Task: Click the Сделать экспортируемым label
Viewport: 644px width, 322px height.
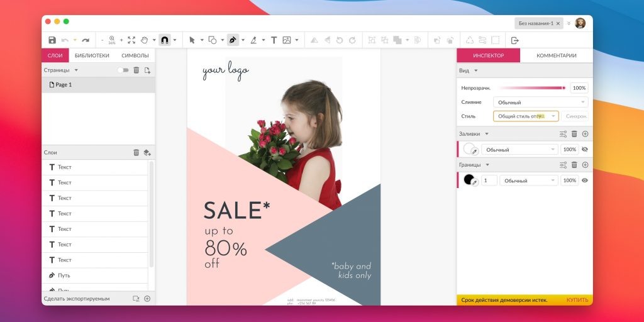Action: 77,299
